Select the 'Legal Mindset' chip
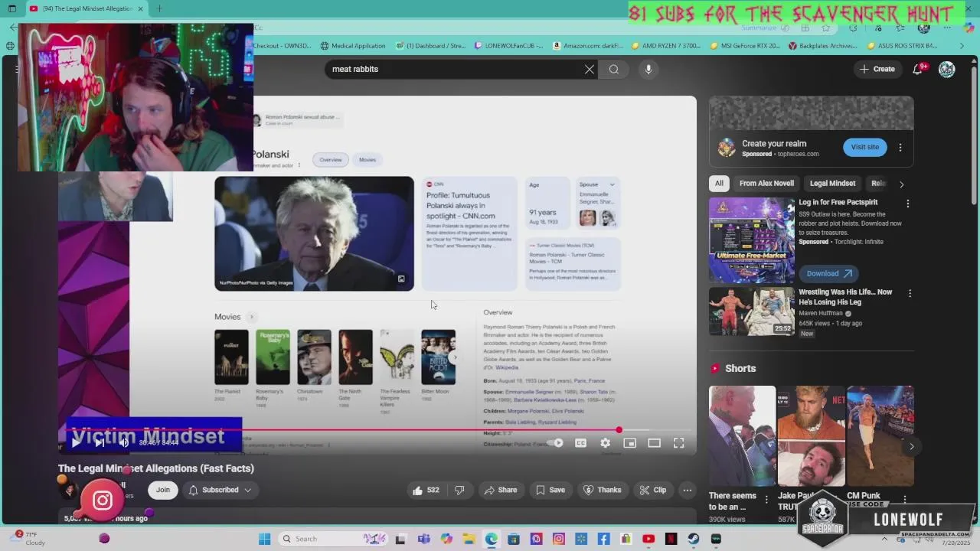 pos(832,184)
